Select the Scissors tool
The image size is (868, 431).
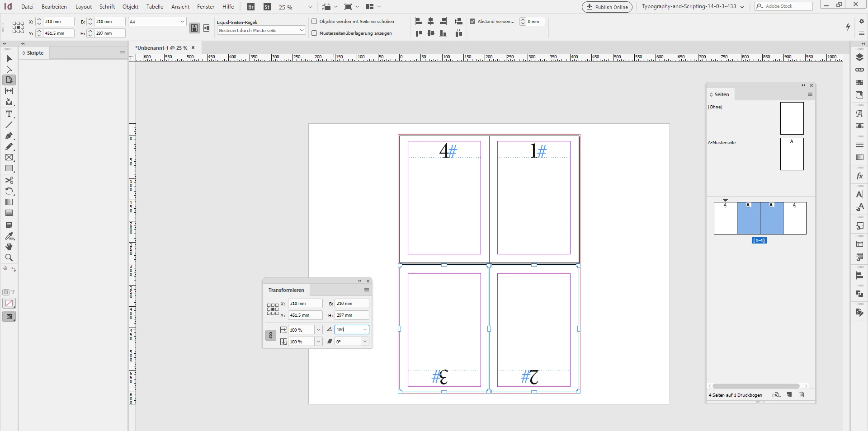[x=9, y=180]
